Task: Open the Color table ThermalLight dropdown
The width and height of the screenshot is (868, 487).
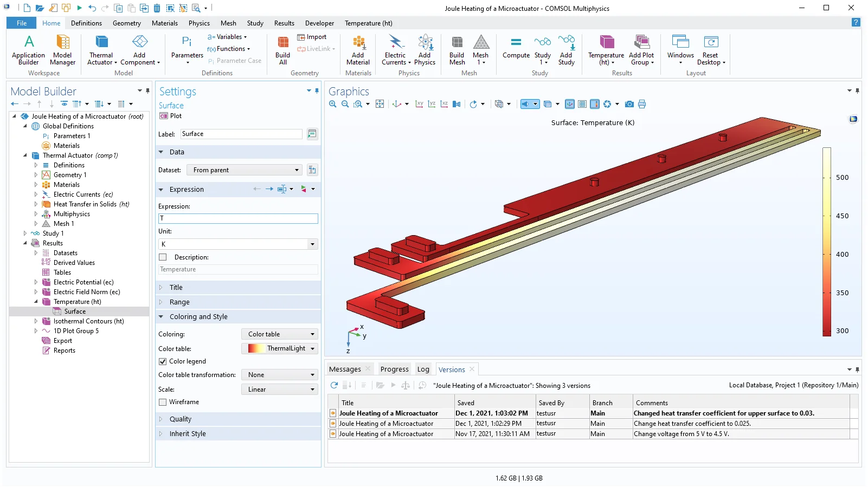Action: [x=280, y=349]
